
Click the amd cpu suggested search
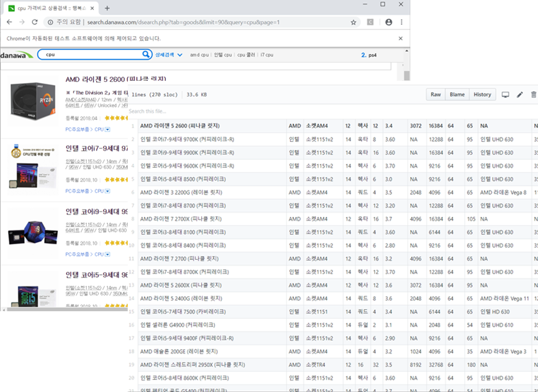200,55
